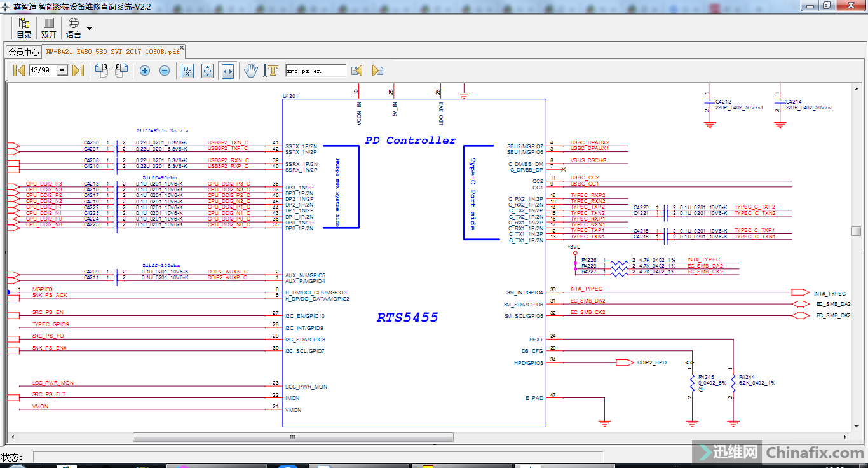Toggle fit-width view mode

227,71
